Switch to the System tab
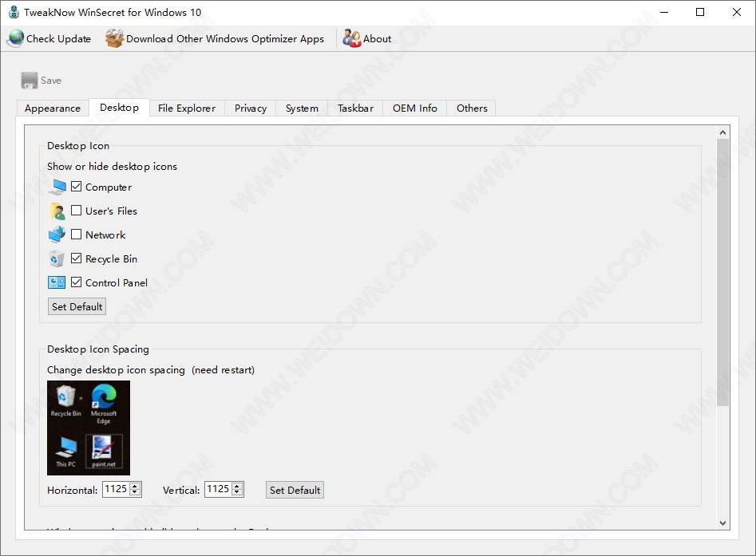The image size is (756, 556). click(302, 108)
